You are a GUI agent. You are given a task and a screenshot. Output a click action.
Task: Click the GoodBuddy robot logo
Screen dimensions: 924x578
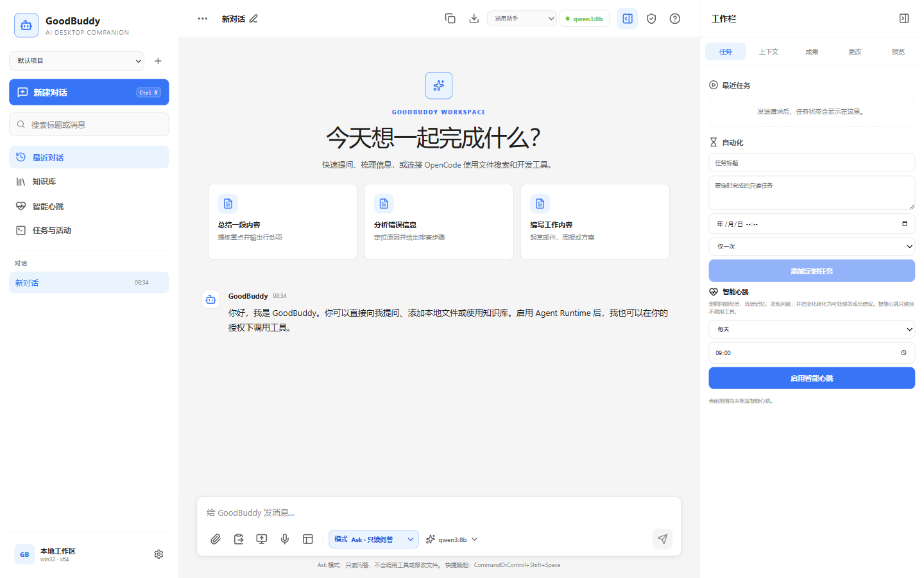26,26
